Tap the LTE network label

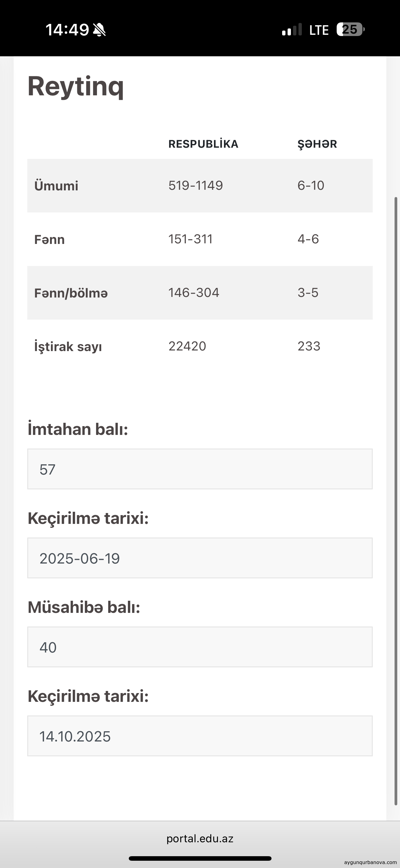click(319, 30)
